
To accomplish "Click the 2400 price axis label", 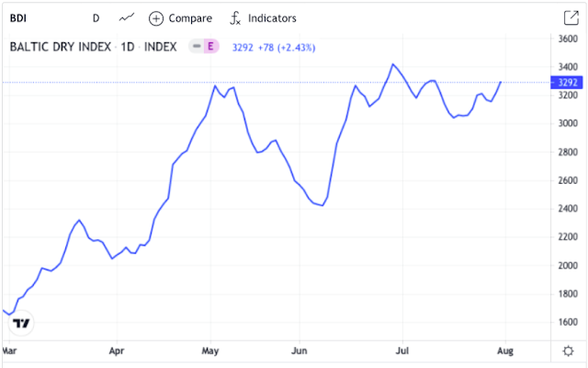I will coord(568,209).
